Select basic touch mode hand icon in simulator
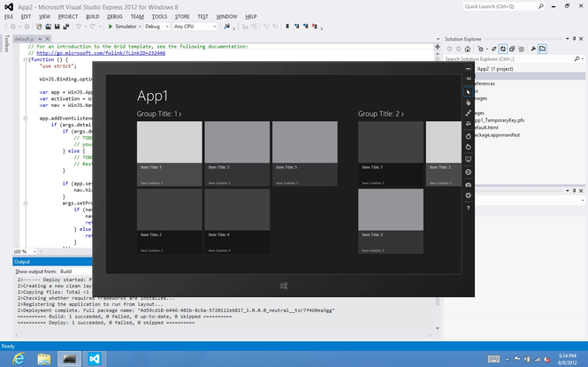The width and height of the screenshot is (588, 367). click(x=468, y=103)
